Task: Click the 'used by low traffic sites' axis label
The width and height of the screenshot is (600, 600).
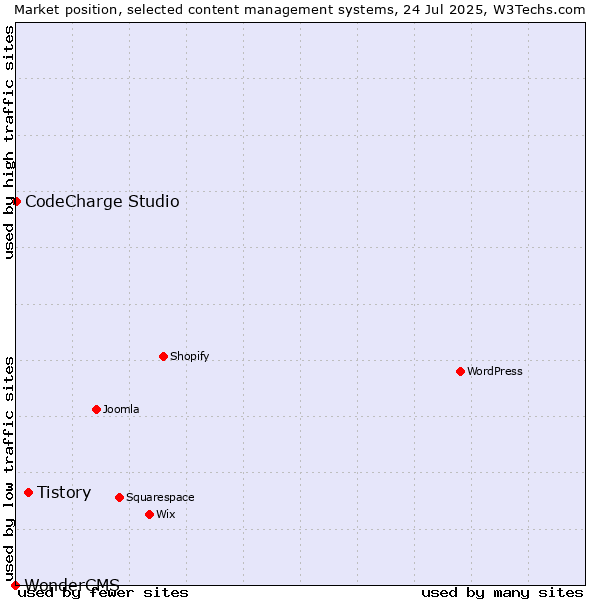Action: pos(8,469)
